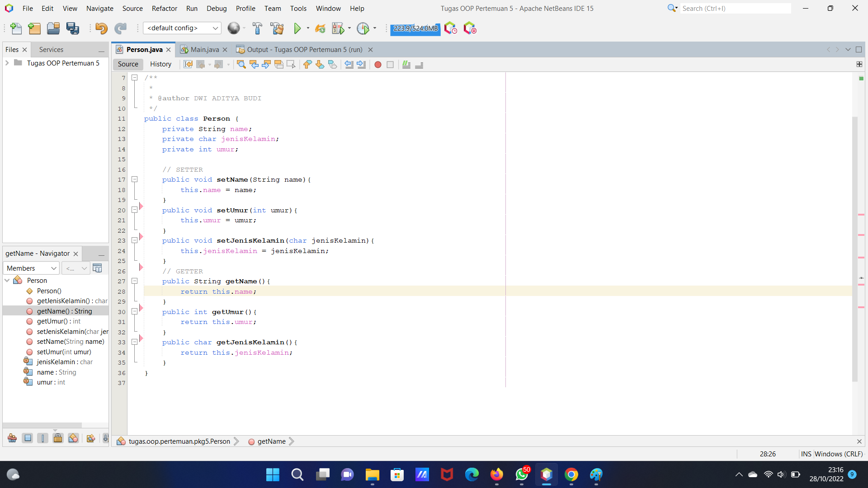Switch to the History view of Person.java
The image size is (868, 488).
point(160,64)
